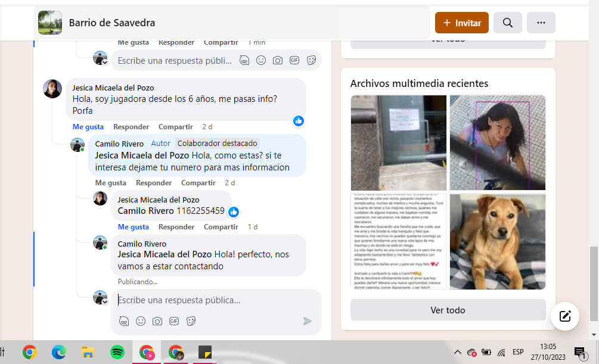Open the Barrio de Saavedra group picture
The width and height of the screenshot is (599, 364).
coord(50,23)
